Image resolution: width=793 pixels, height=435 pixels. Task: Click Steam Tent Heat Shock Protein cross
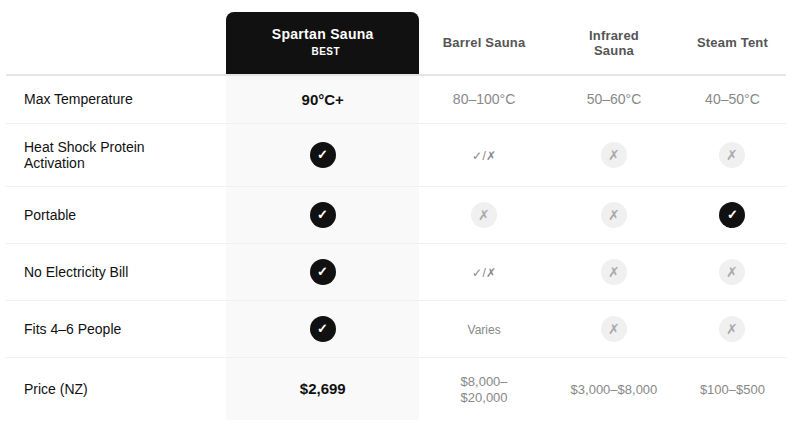click(x=732, y=155)
